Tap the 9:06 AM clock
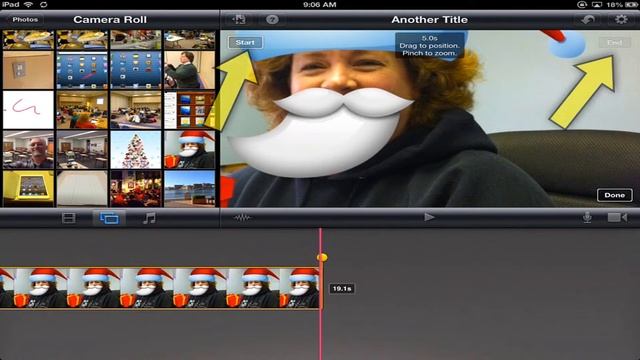The image size is (640, 360). point(320,4)
